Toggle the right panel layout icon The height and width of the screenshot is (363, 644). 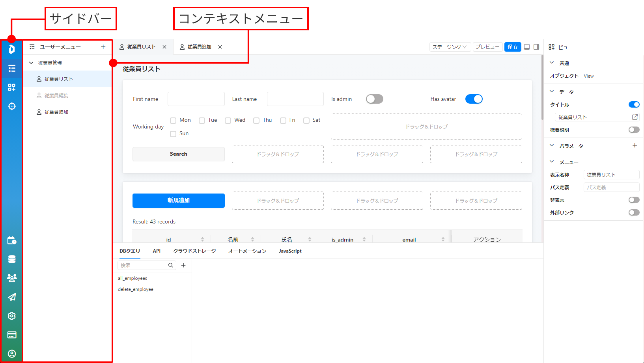point(536,47)
